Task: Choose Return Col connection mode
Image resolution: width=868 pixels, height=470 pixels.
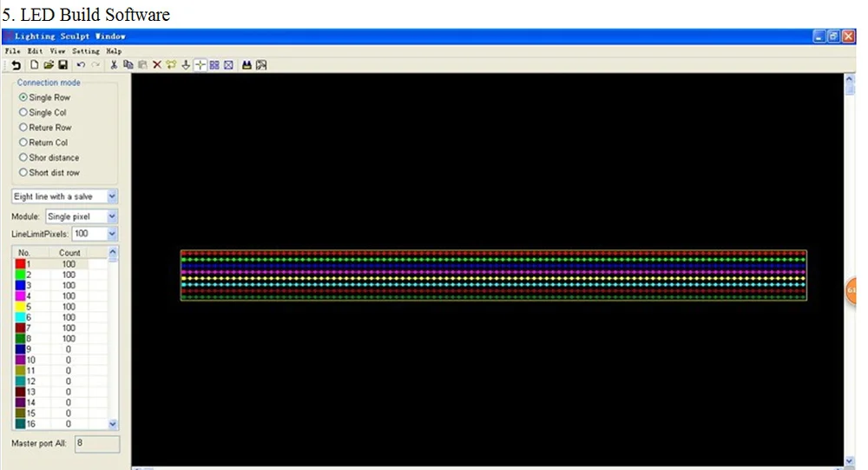Action: [x=43, y=142]
